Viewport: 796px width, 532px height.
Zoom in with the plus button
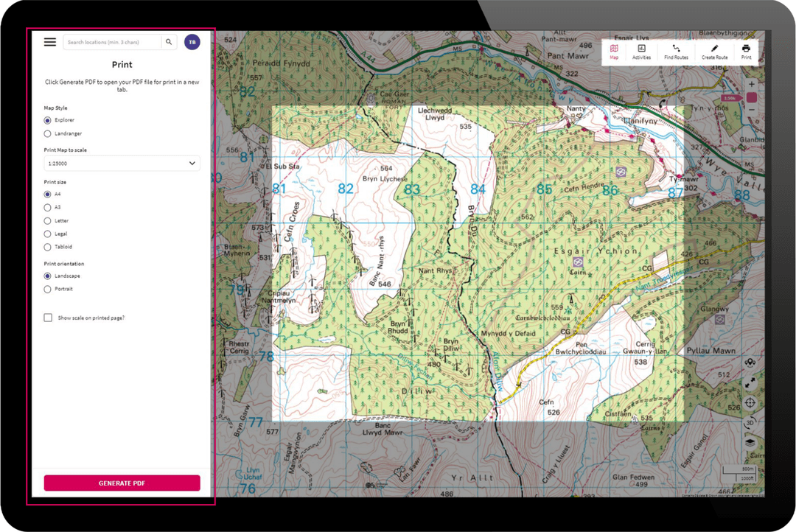coord(751,85)
